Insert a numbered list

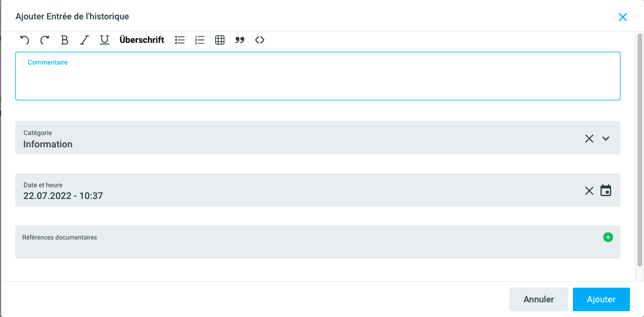pos(200,40)
